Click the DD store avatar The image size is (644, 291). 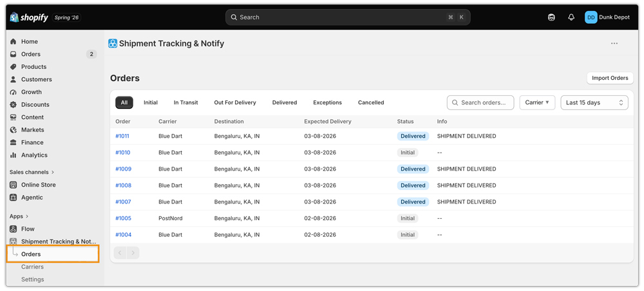click(591, 17)
